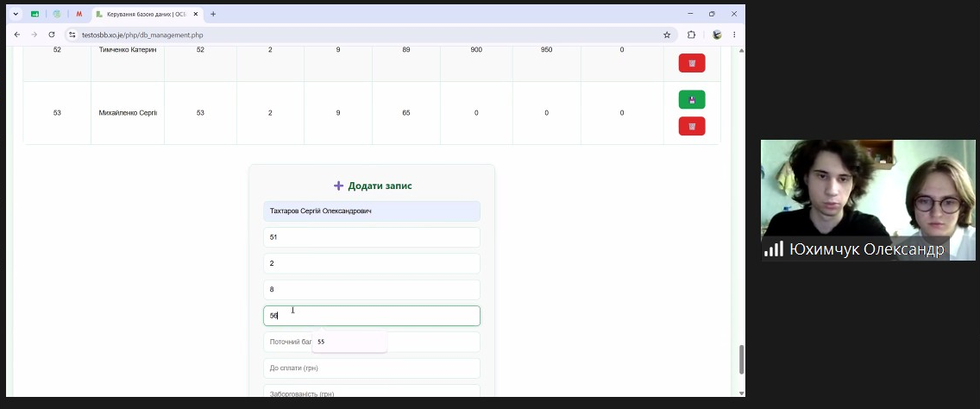Click the field containing 51
This screenshot has width=980, height=409.
372,237
